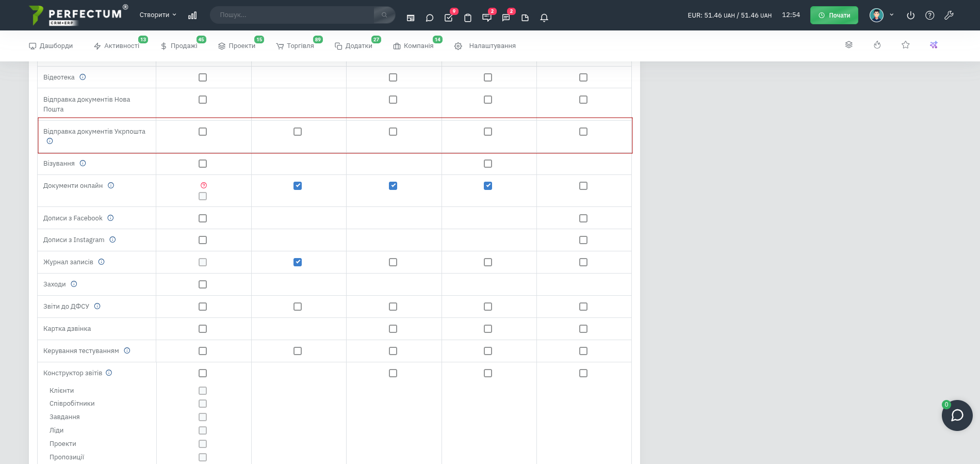Open the notifications bell icon
This screenshot has height=464, width=980.
544,18
